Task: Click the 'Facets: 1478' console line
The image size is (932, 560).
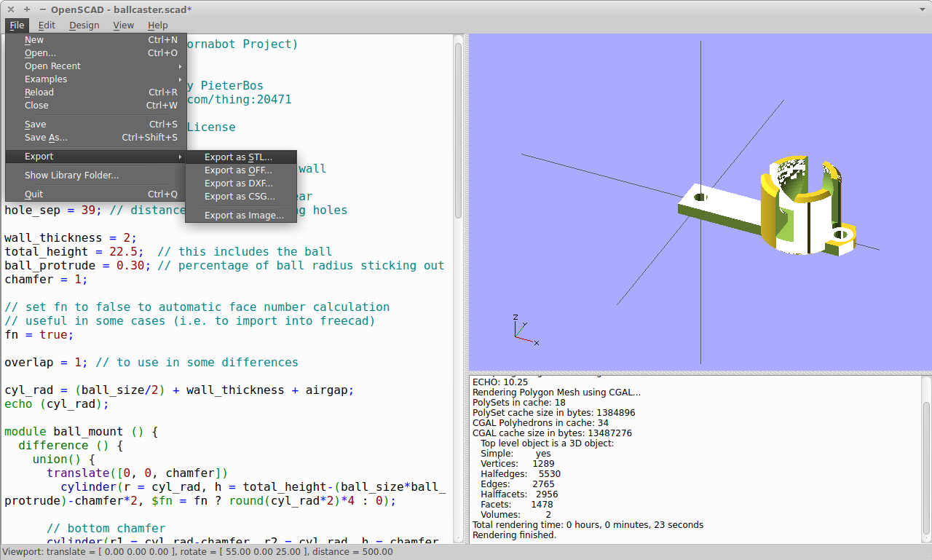Action: pyautogui.click(x=516, y=505)
